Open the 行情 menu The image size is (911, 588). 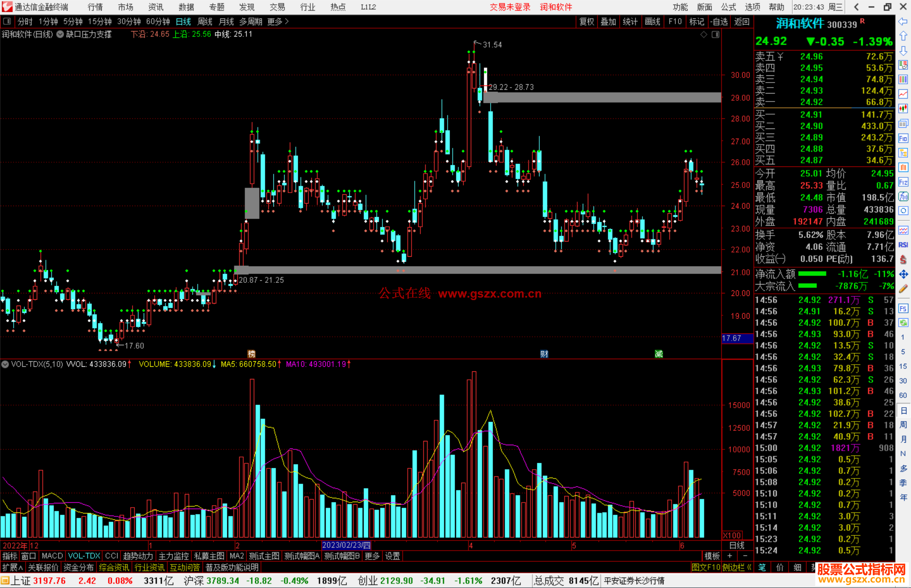click(95, 7)
